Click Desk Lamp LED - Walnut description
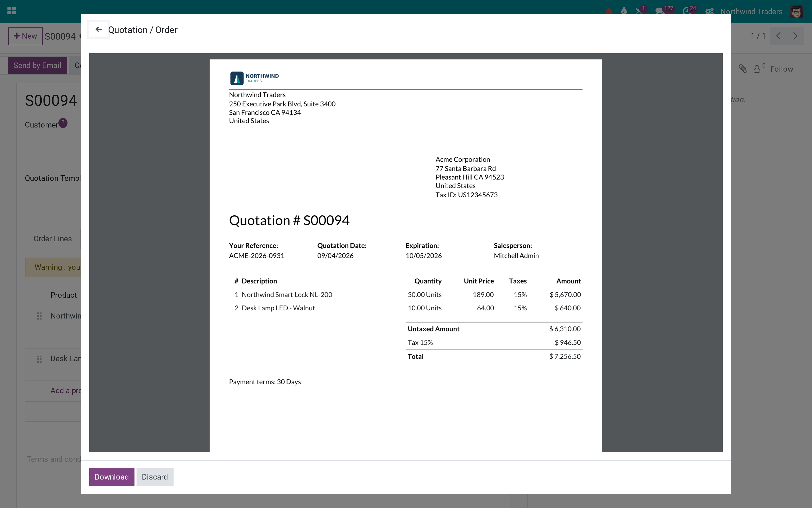812x508 pixels. pos(278,308)
